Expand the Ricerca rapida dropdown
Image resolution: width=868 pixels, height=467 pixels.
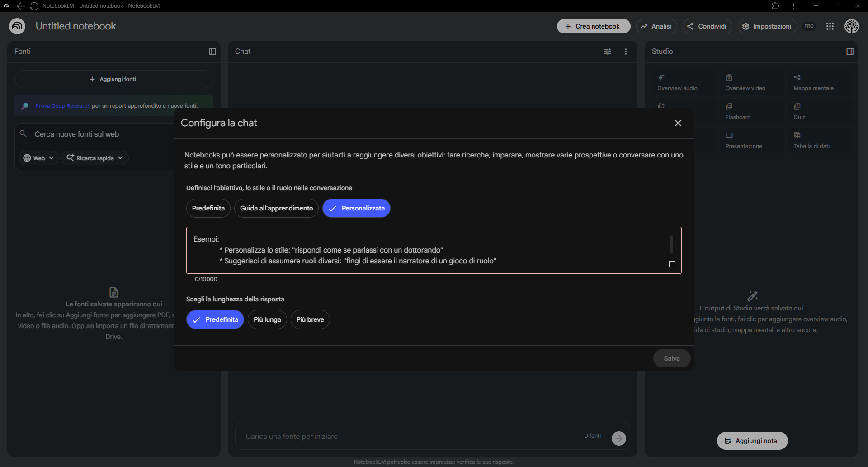pos(95,158)
